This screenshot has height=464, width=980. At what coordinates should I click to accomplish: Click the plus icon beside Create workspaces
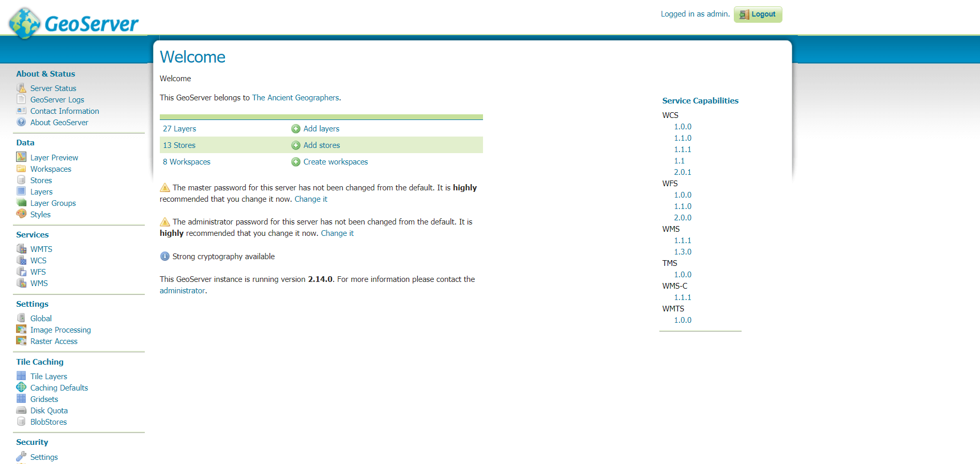(x=296, y=162)
